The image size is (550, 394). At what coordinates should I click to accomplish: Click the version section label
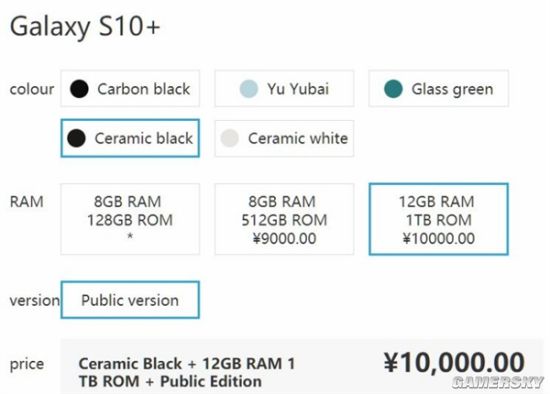tap(35, 300)
